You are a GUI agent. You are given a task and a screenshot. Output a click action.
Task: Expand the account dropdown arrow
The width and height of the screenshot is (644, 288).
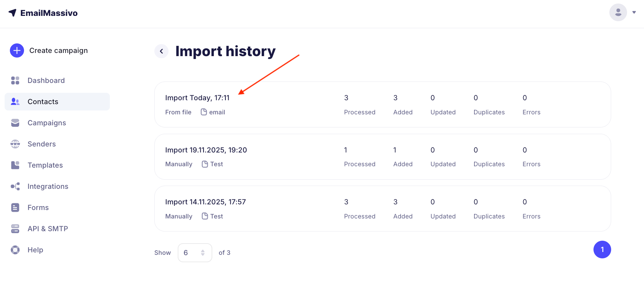[634, 12]
